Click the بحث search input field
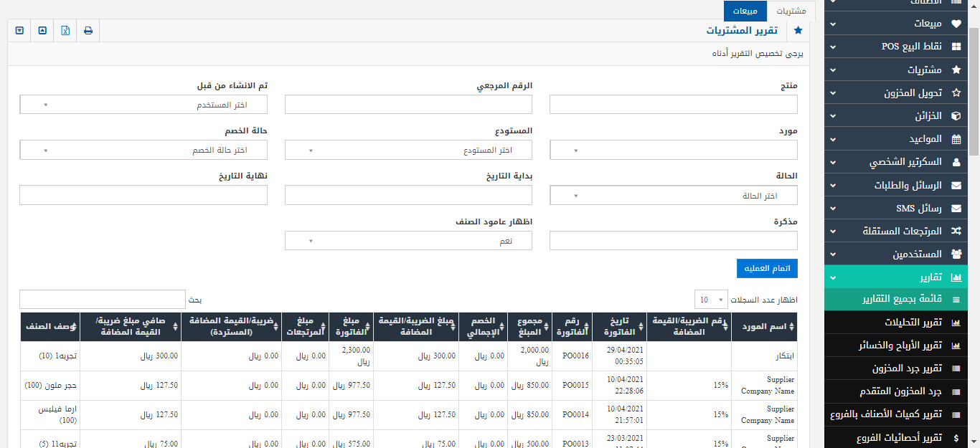980x448 pixels. 103,300
